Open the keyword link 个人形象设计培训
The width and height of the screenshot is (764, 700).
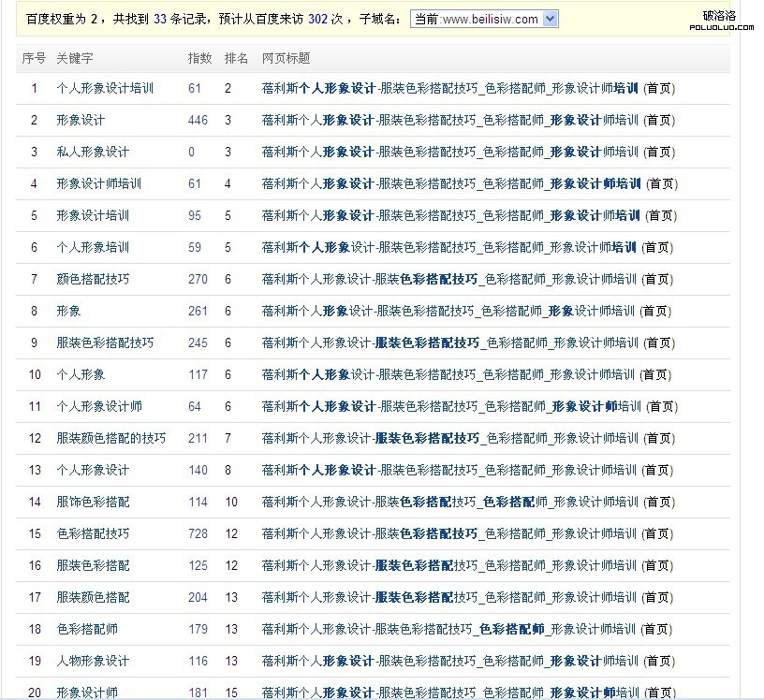point(105,89)
